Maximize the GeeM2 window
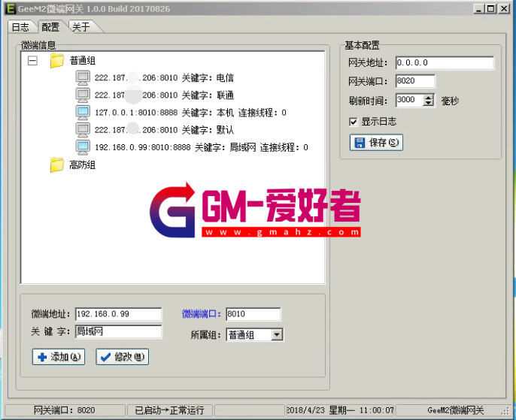Viewport: 516px width, 420px height. (x=491, y=8)
